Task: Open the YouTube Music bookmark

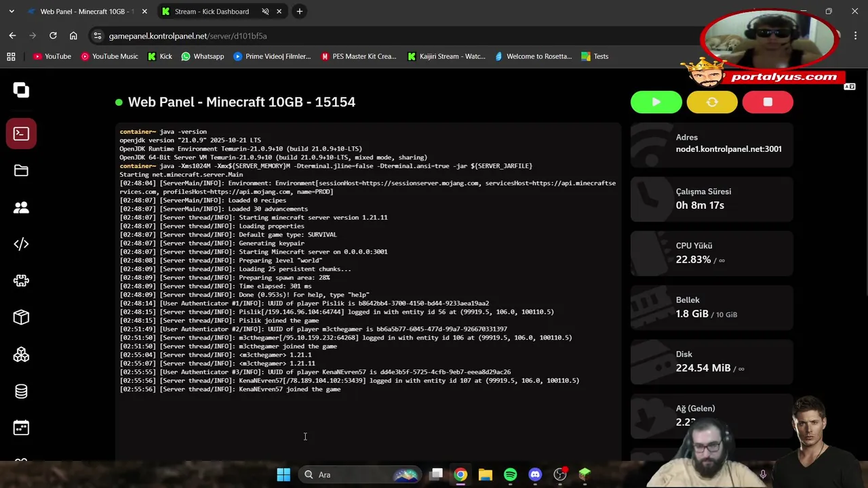Action: tap(109, 56)
